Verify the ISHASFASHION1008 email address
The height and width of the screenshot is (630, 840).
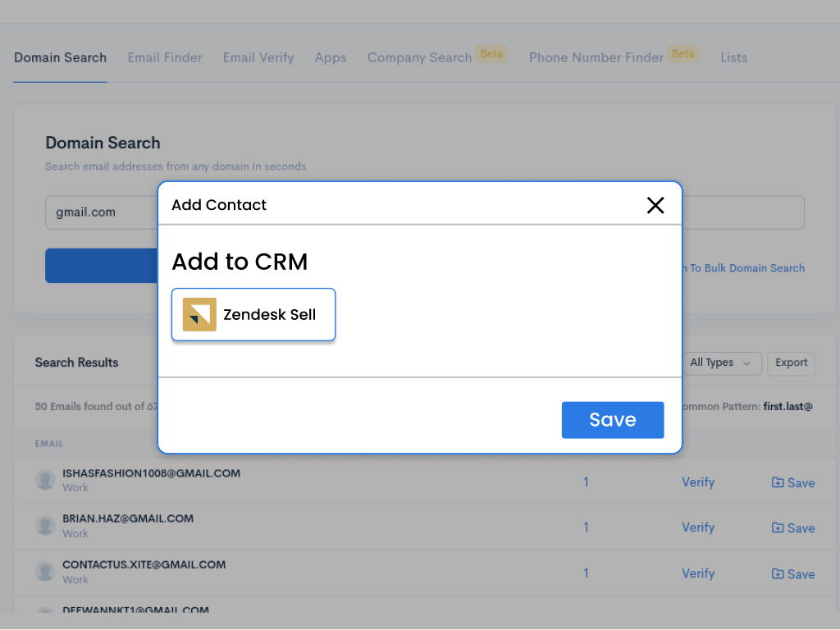coord(698,482)
